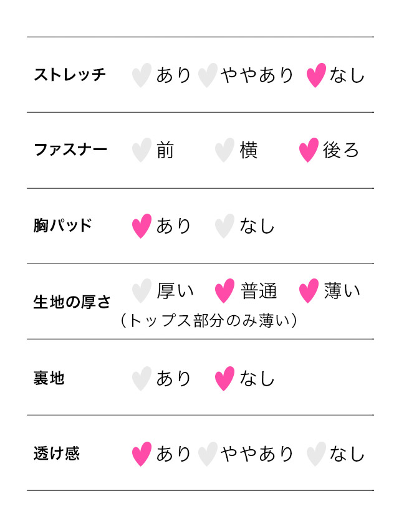Click the note （トップス部分のみ薄い）
Image resolution: width=399 pixels, height=532 pixels.
pos(208,320)
